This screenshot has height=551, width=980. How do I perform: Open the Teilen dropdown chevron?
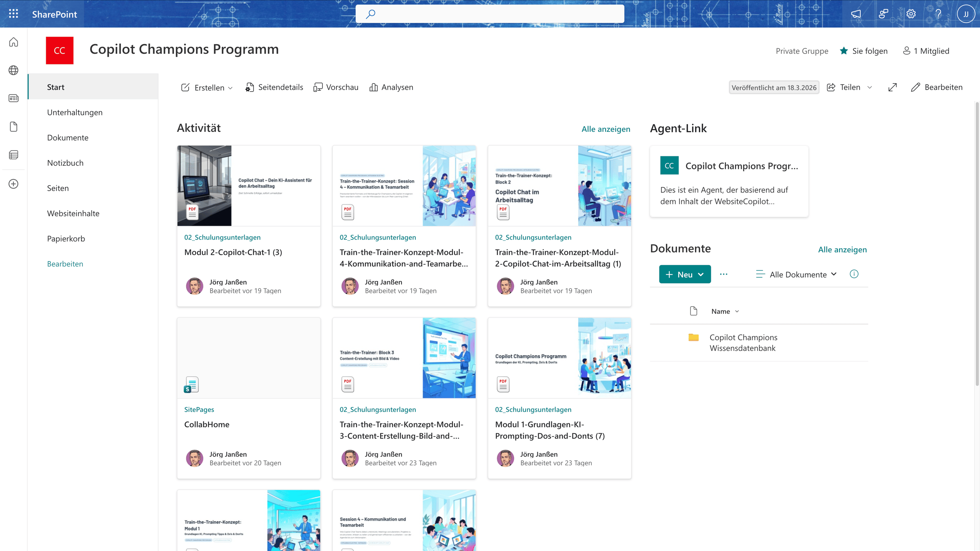(x=870, y=87)
